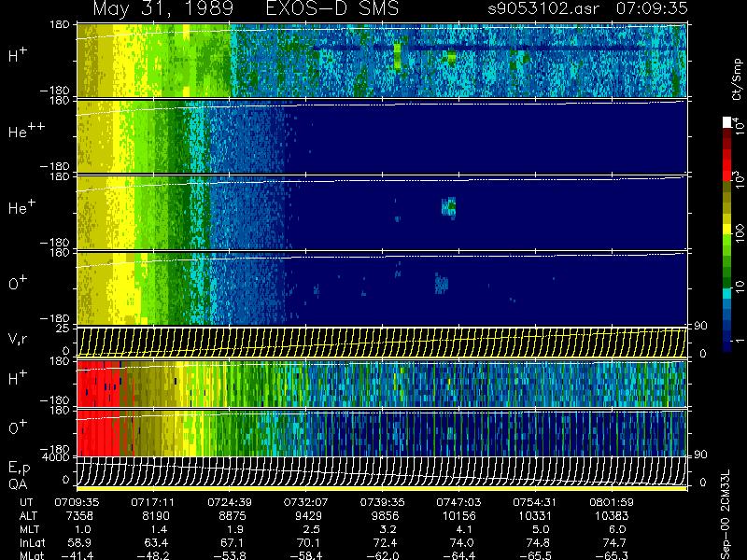The width and height of the screenshot is (747, 560).
Task: Click the vertical "Sep-00 2CM33L" side text
Action: tap(727, 515)
